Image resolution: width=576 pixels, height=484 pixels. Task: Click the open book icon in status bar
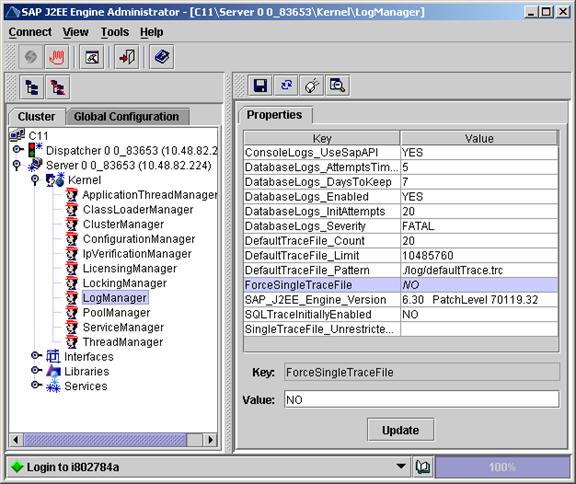coord(423,467)
